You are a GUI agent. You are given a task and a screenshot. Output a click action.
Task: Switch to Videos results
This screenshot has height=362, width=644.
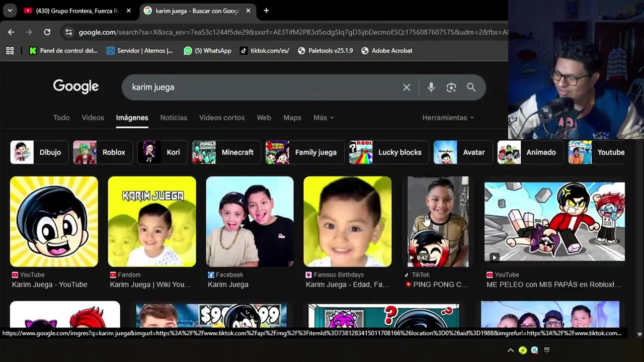point(93,118)
